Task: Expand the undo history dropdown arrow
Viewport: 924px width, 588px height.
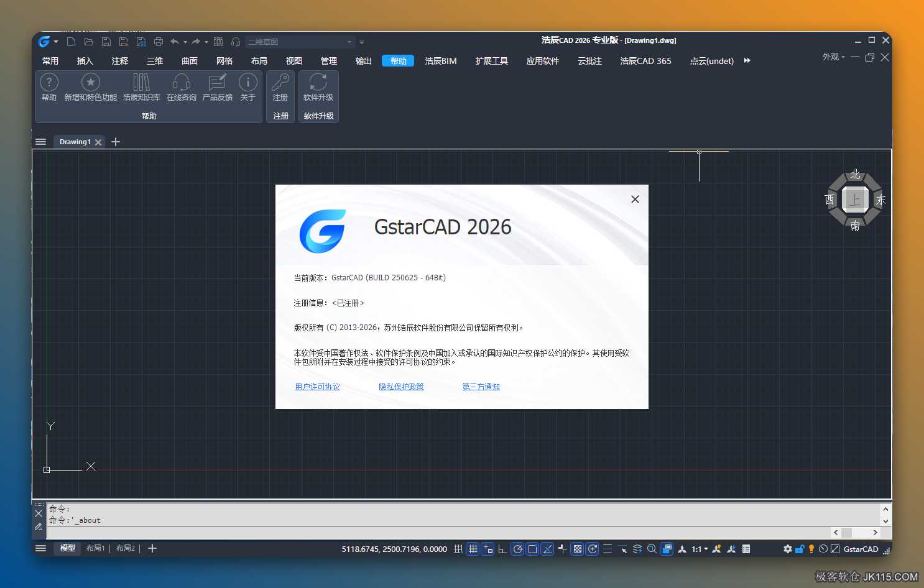Action: coord(185,42)
